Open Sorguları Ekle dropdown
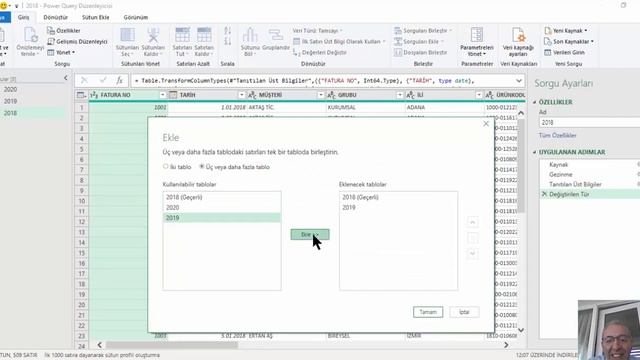This screenshot has height=360, width=640. (x=419, y=42)
